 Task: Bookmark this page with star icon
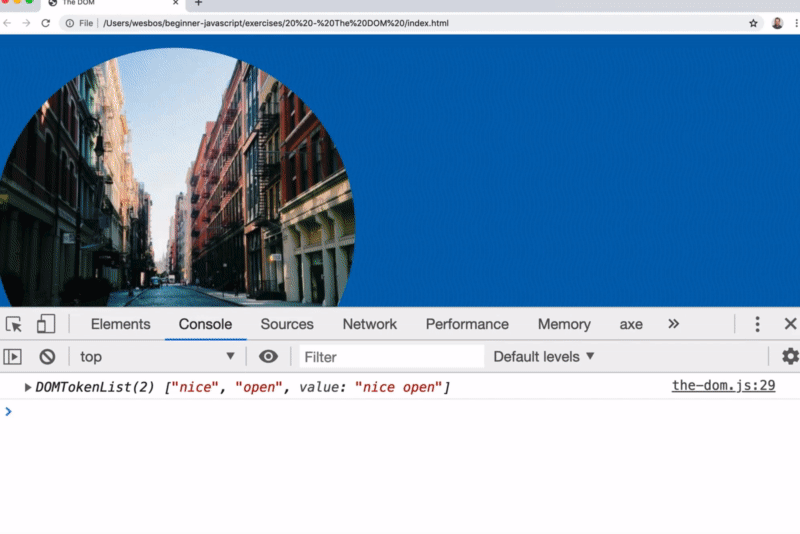coord(753,22)
